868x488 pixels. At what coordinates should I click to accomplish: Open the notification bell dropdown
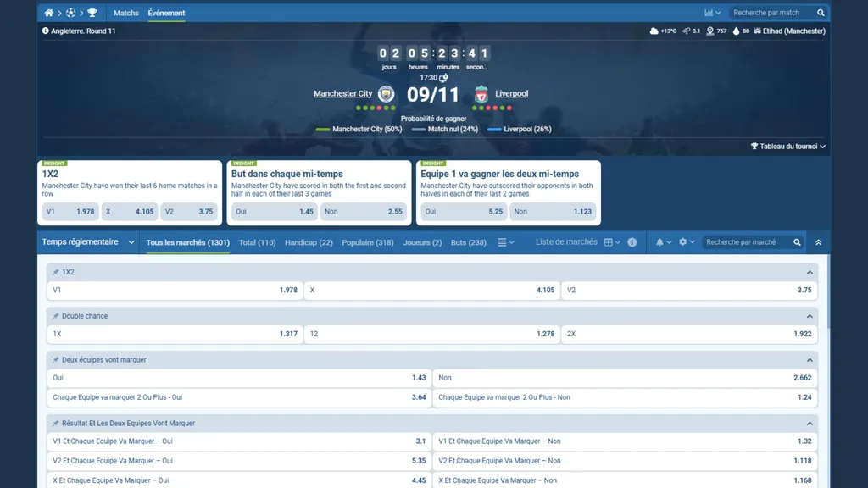pyautogui.click(x=663, y=242)
